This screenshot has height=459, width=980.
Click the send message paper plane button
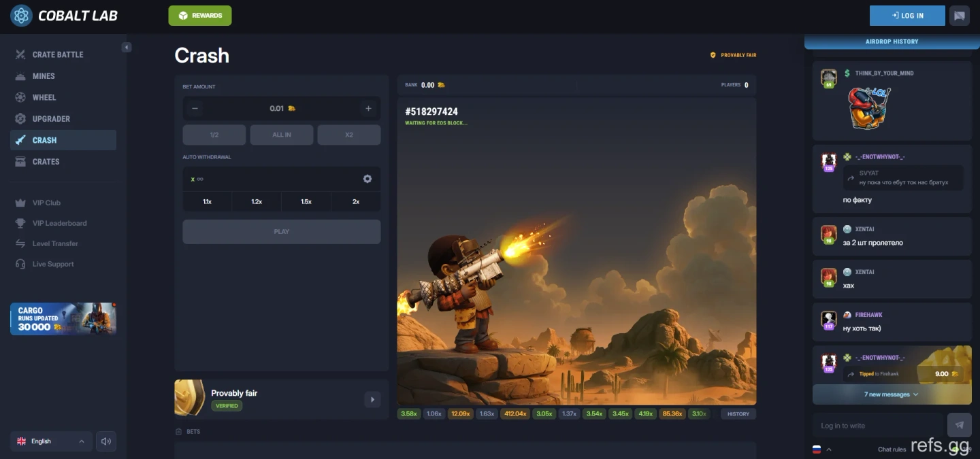click(x=960, y=425)
